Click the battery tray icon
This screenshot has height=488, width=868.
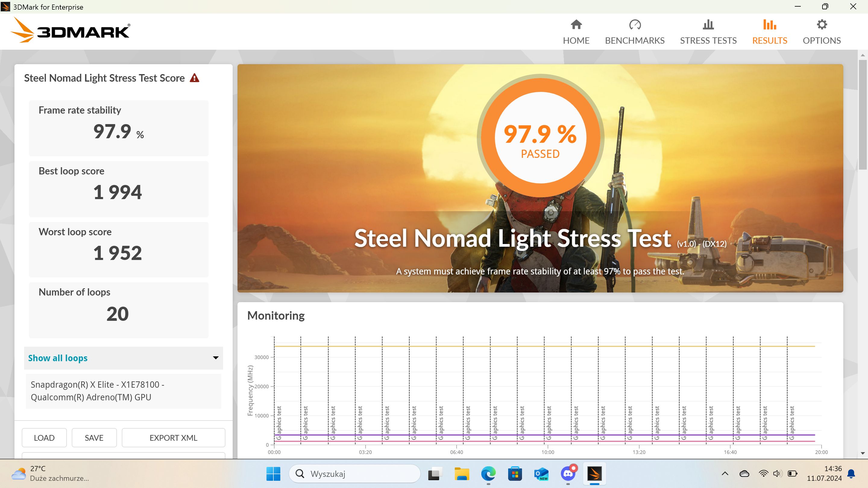[793, 474]
